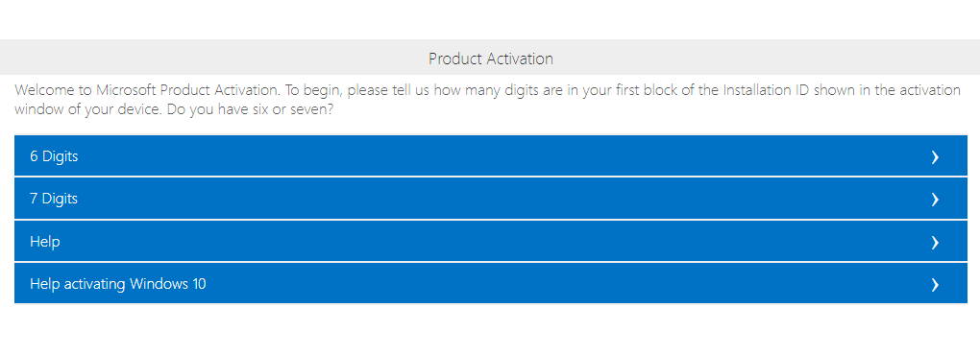Click the 6 Digits text label
The image size is (980, 355).
pos(54,156)
